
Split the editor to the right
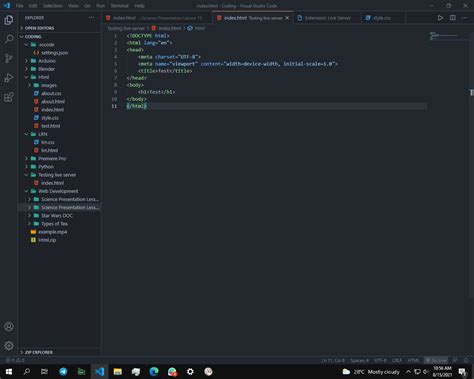[x=452, y=18]
